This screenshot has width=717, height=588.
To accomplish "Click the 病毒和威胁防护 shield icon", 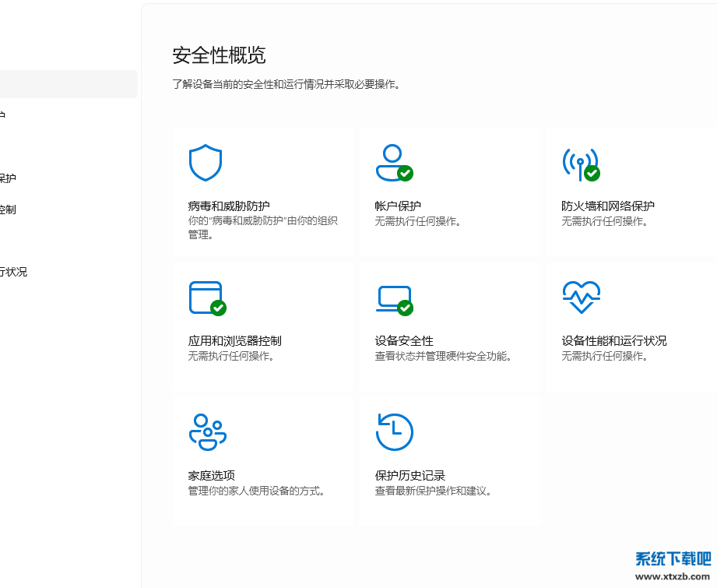I will tap(205, 163).
